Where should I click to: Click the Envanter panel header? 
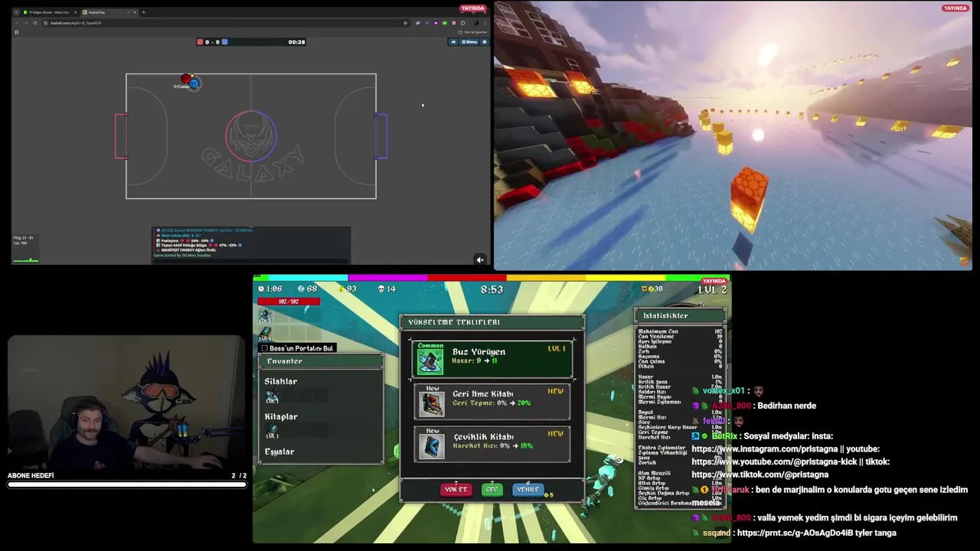321,361
